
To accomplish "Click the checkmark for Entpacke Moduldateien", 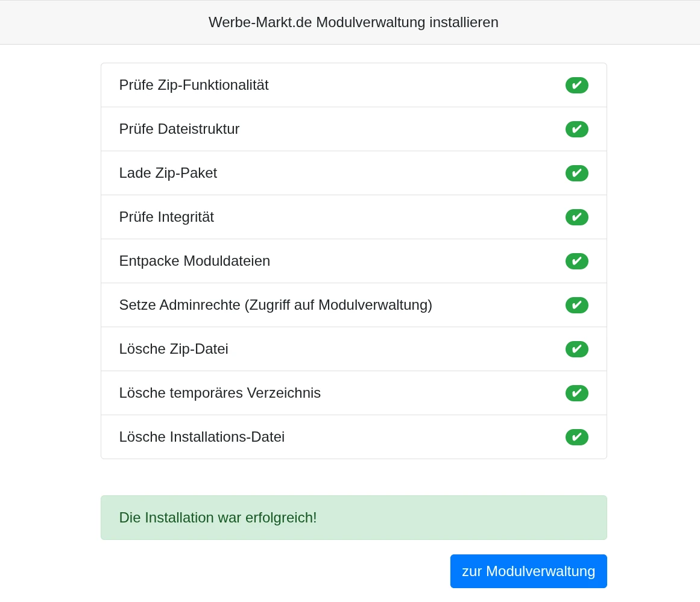I will 576,261.
